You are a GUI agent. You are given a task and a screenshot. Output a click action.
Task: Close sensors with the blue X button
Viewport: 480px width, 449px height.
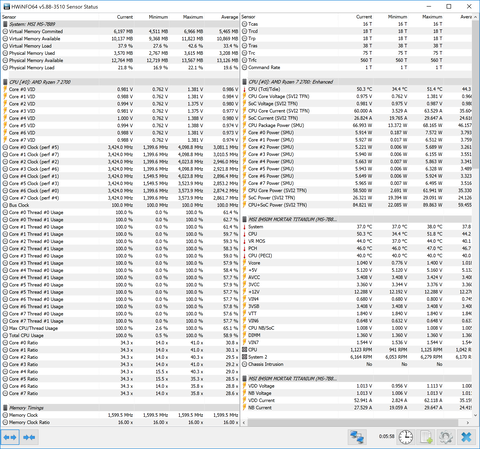click(466, 437)
